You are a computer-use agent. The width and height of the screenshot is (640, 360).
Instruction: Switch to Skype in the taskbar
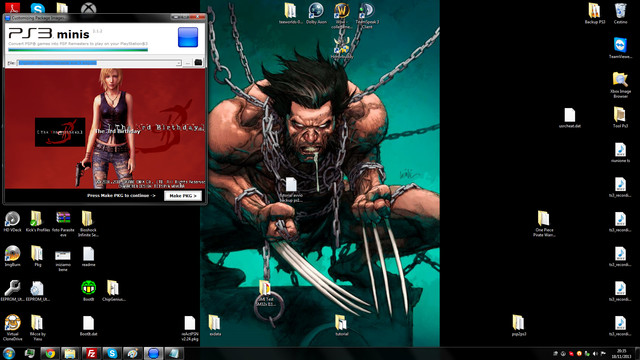112,353
